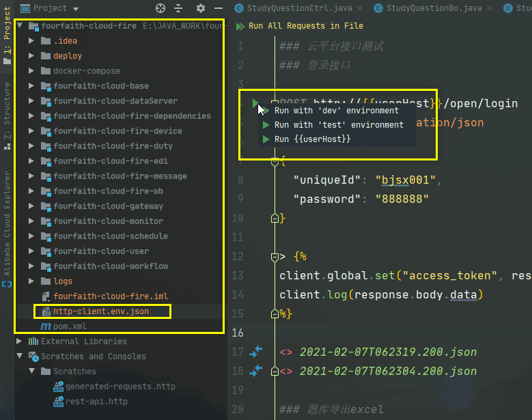
Task: Expand fourfaith-cloud-gateway module
Action: (x=31, y=206)
